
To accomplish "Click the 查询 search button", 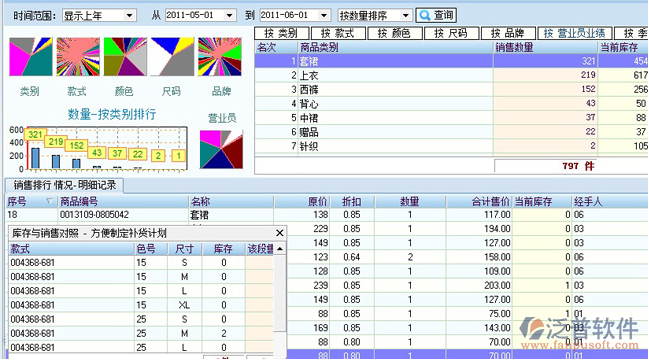I will coord(436,15).
